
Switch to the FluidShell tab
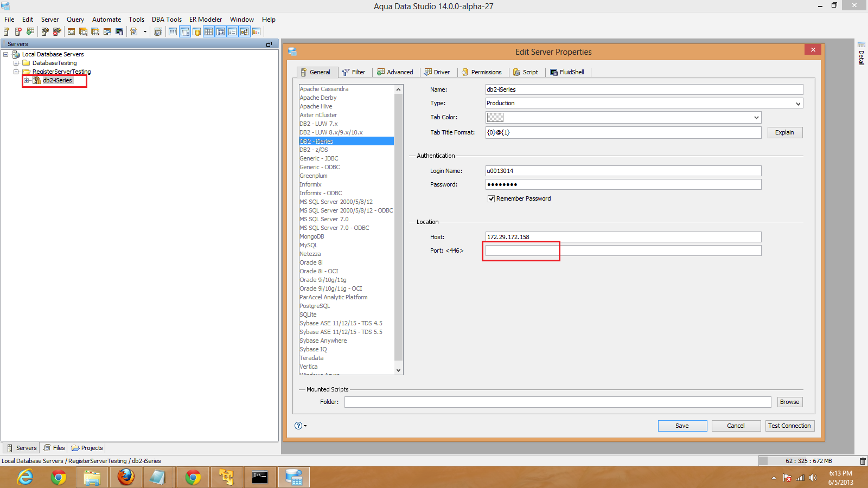567,72
